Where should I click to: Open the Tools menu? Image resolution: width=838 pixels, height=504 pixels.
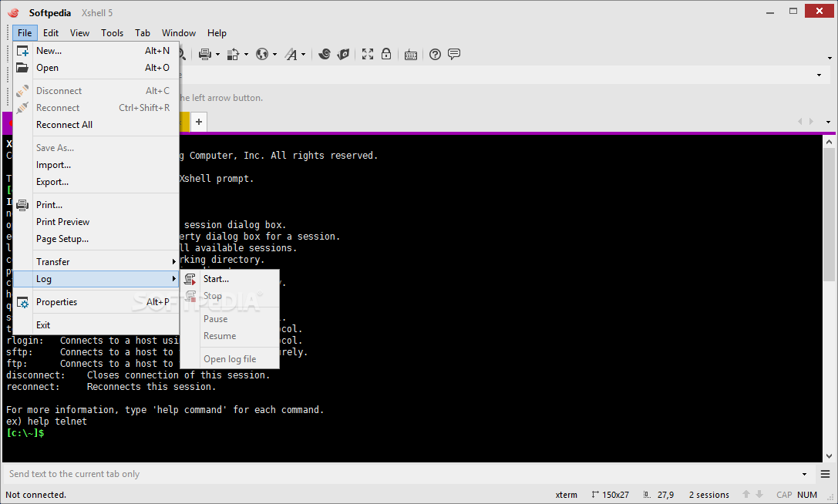click(x=113, y=32)
